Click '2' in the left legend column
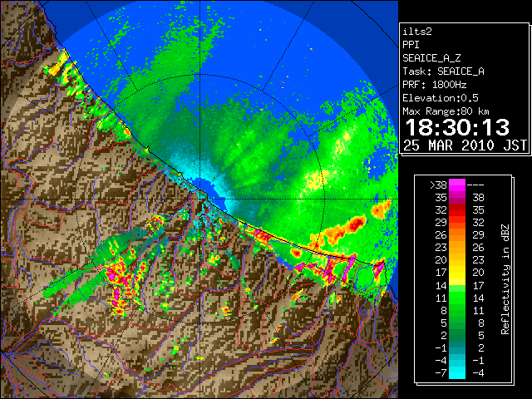Viewport: 532px width, 399px height. [444, 336]
